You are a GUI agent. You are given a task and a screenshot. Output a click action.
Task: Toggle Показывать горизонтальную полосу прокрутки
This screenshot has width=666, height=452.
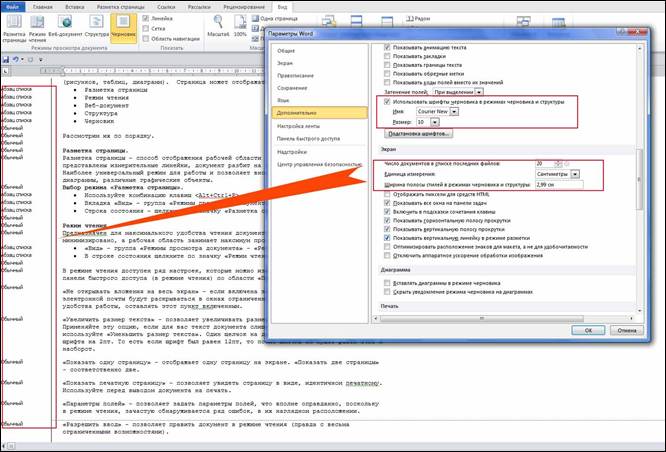pos(387,220)
